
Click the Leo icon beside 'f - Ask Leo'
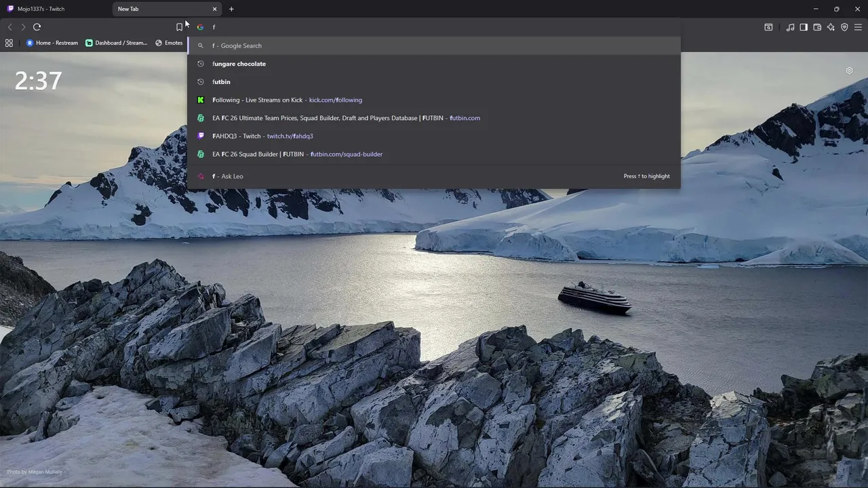click(200, 176)
